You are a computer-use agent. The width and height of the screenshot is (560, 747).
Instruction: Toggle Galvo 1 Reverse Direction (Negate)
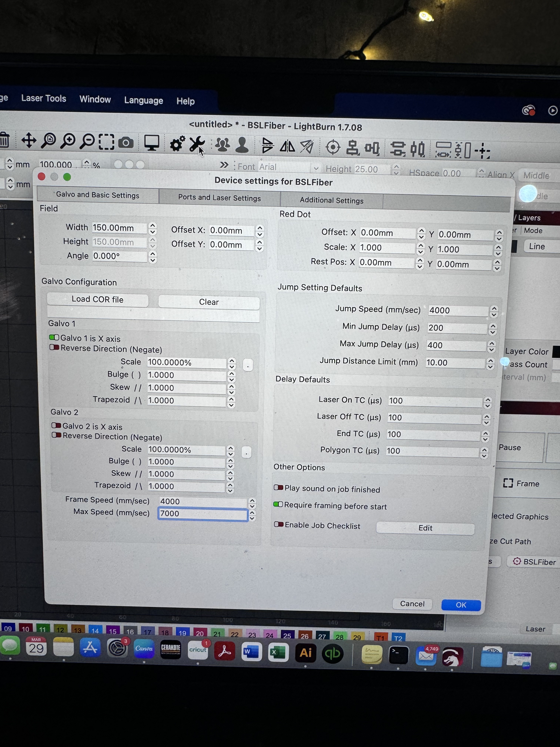click(x=54, y=347)
